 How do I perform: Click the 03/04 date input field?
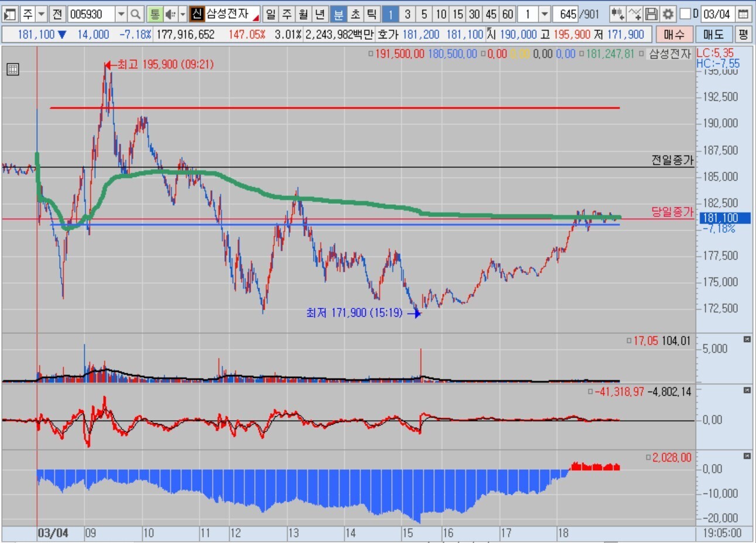(717, 14)
